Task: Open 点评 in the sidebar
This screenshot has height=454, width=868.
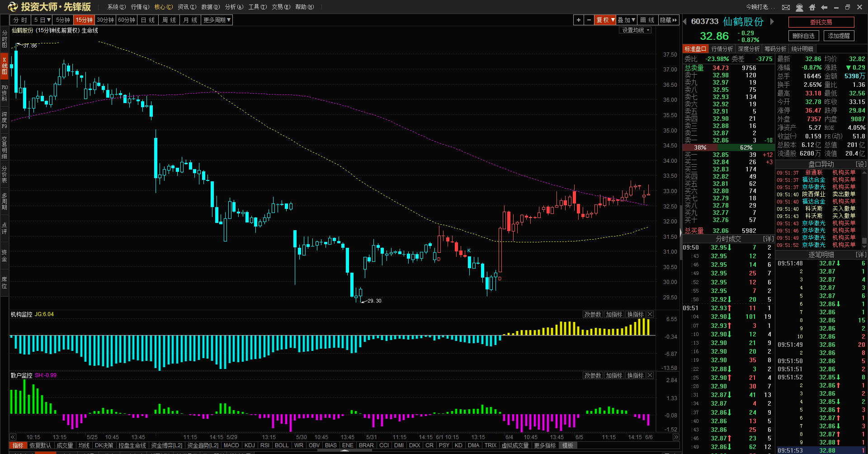Action: coord(4,228)
